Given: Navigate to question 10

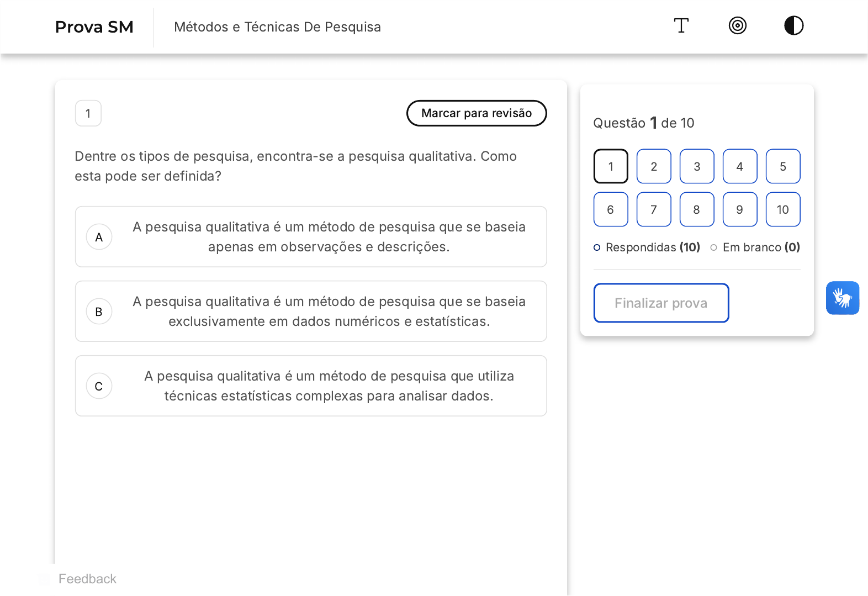Looking at the screenshot, I should coord(782,209).
